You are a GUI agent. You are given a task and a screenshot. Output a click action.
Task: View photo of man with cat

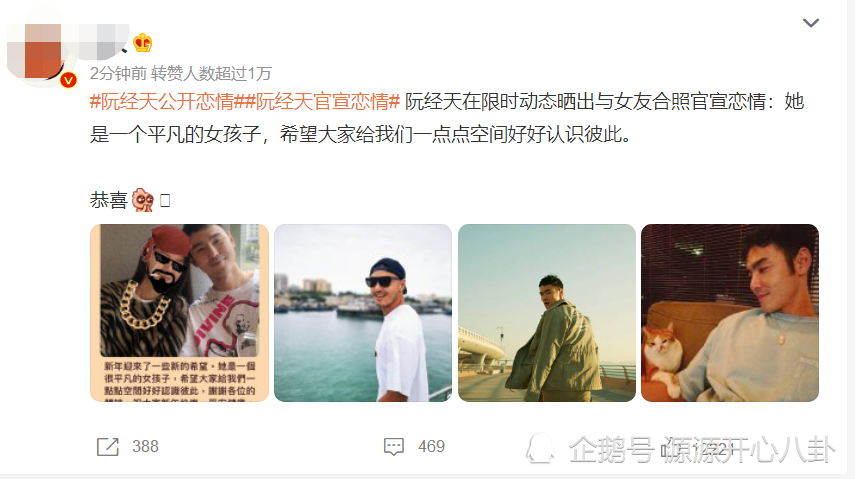coord(730,313)
